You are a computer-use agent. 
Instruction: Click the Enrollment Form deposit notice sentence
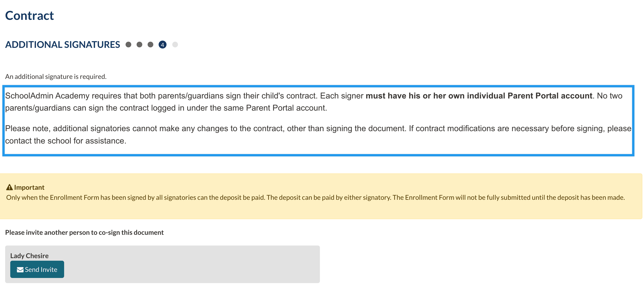[x=315, y=197]
